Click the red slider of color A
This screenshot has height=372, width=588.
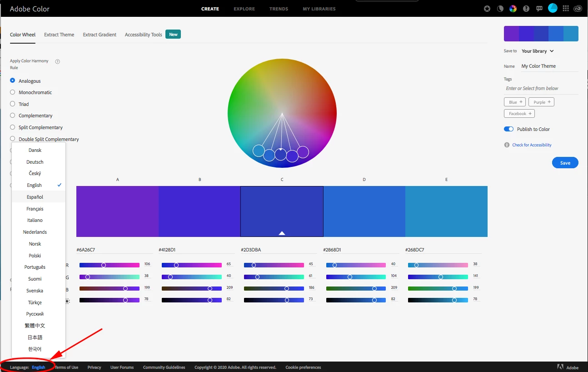[110, 265]
